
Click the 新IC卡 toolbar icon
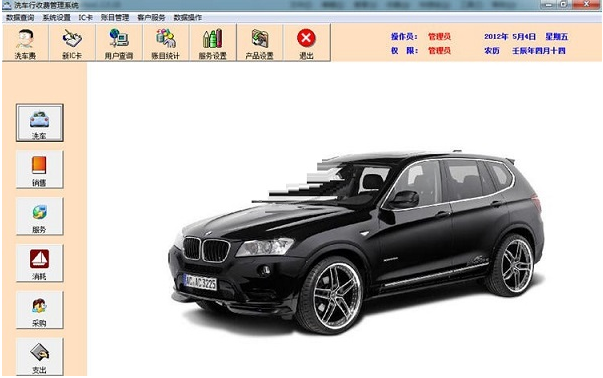pyautogui.click(x=72, y=43)
